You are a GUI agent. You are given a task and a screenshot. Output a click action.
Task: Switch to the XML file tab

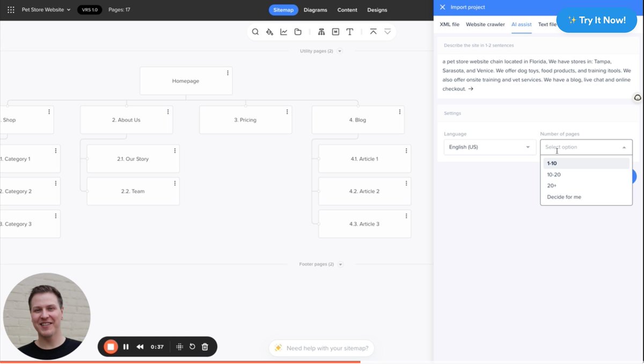450,25
